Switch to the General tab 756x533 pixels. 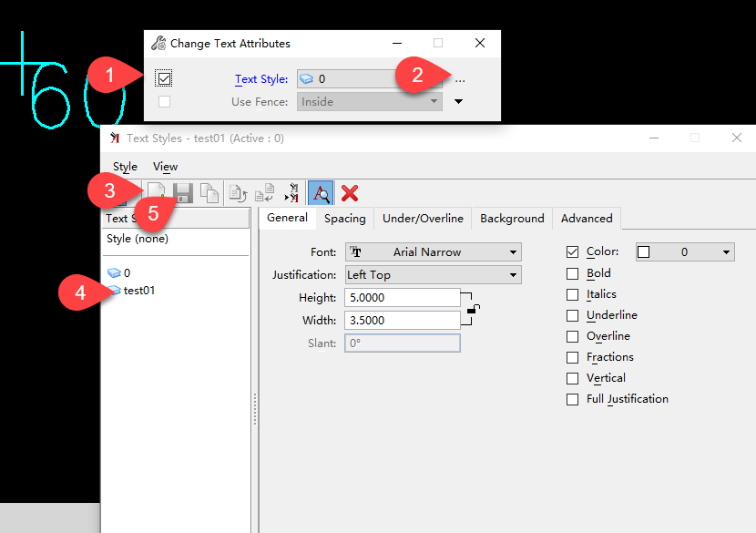coord(287,218)
